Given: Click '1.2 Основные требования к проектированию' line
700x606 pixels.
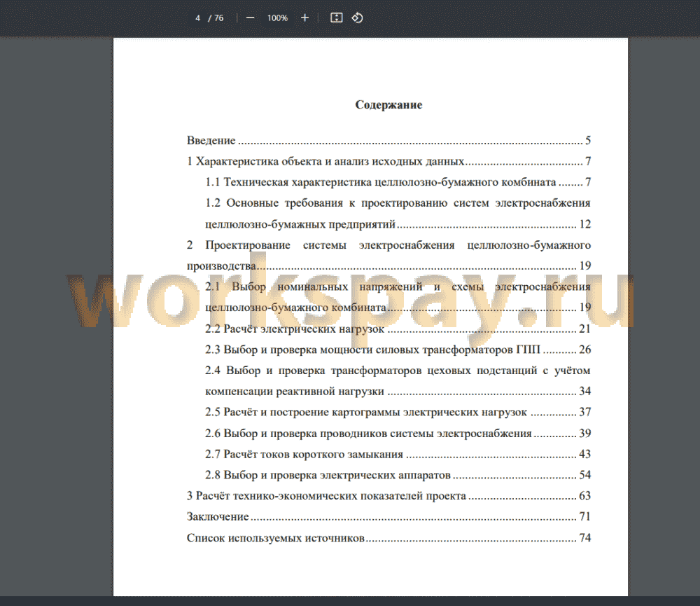Looking at the screenshot, I should [x=398, y=203].
